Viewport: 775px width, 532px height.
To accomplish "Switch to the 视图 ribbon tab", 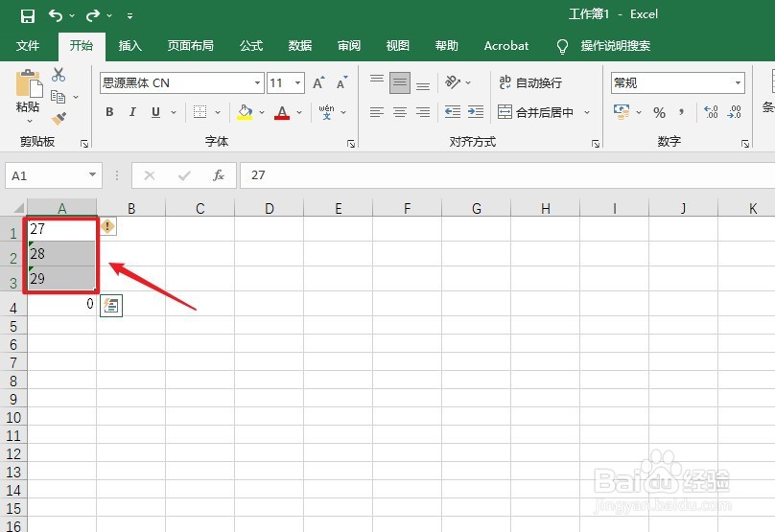I will coord(397,46).
